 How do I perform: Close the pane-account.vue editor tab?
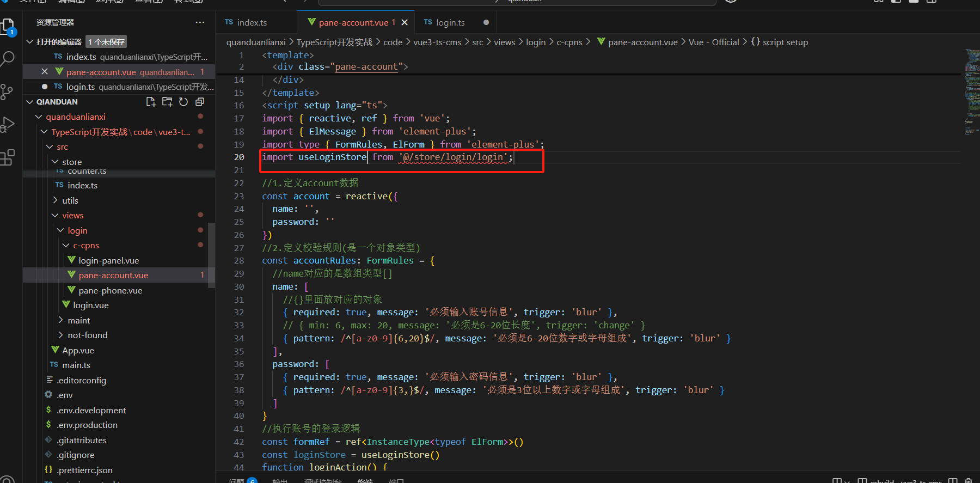[x=405, y=22]
